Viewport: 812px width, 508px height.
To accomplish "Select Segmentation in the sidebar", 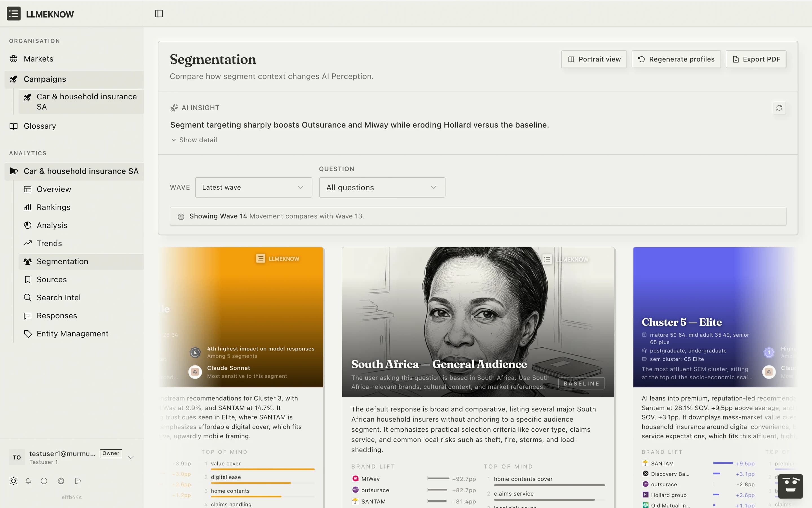I will [81, 261].
